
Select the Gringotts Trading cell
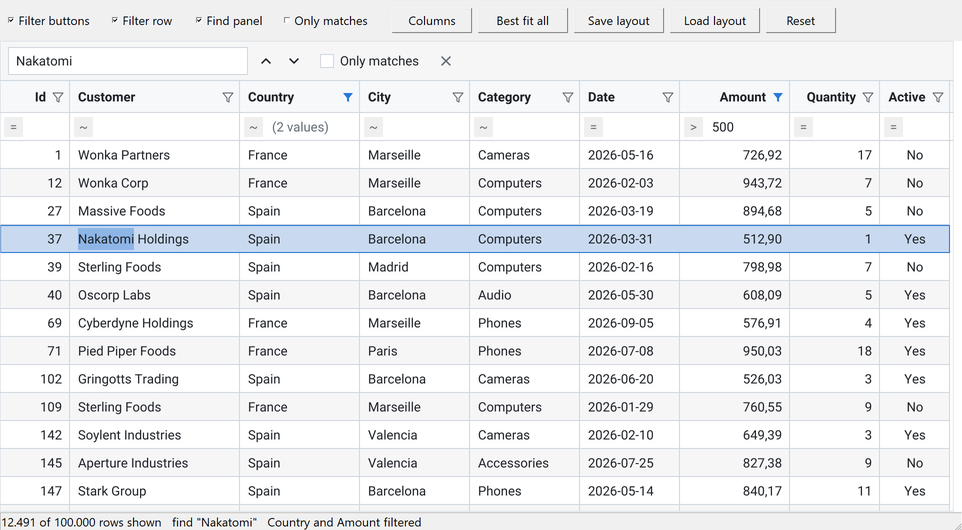[155, 379]
